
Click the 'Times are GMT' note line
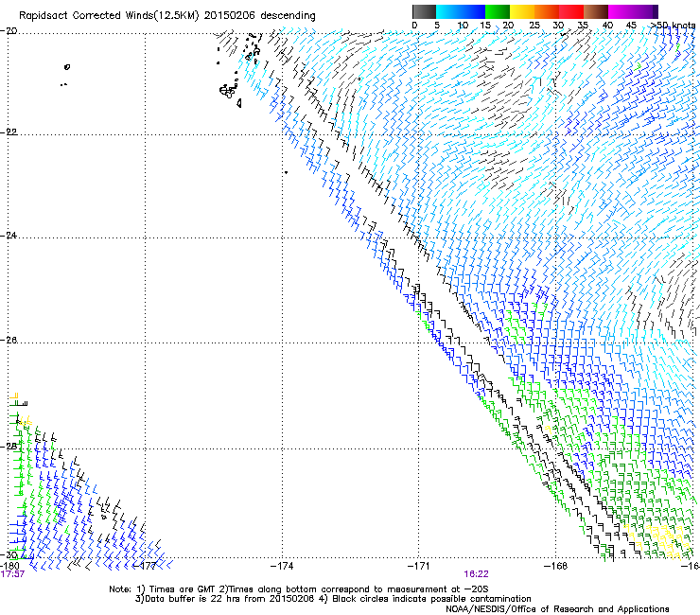click(x=298, y=589)
